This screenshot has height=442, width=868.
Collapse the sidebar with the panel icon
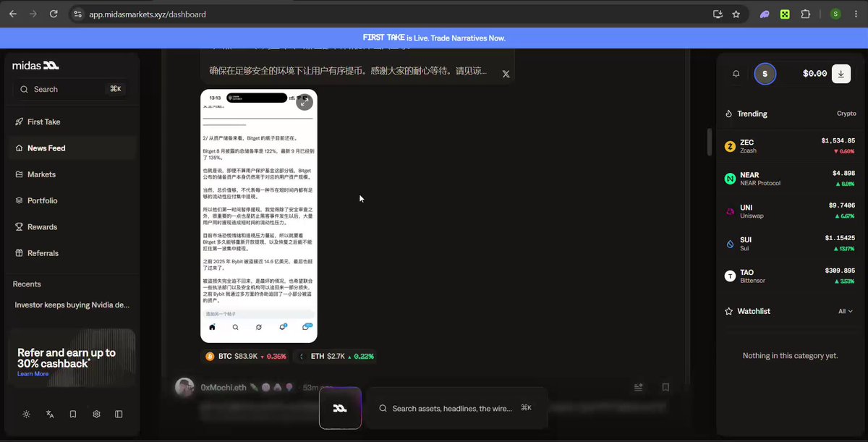pyautogui.click(x=119, y=415)
